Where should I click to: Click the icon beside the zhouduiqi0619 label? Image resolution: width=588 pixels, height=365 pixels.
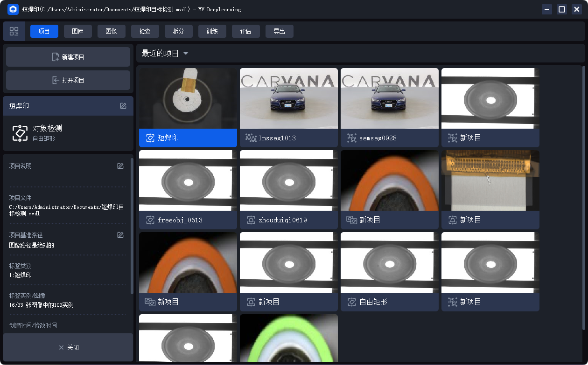pos(251,220)
